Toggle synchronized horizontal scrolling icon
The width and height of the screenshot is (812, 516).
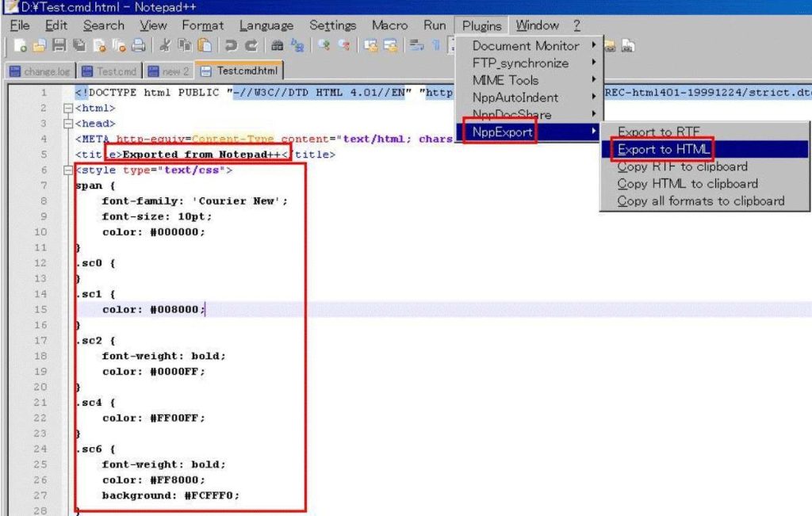point(390,45)
